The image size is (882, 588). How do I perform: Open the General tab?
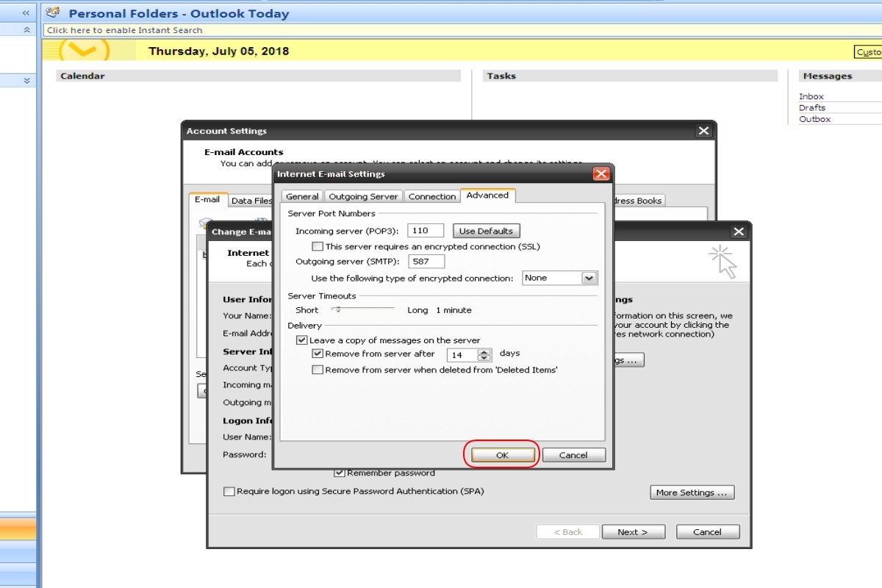click(x=302, y=196)
